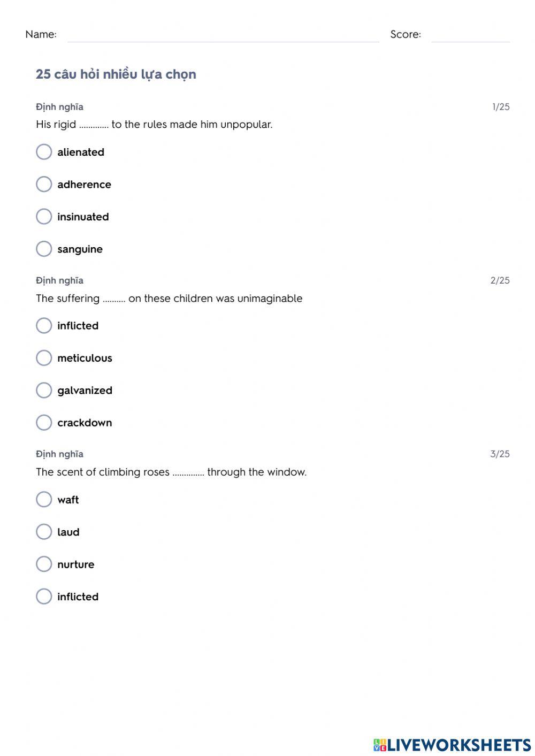
Task: Click the Liveworksheets colored squares icon
Action: coord(380,745)
